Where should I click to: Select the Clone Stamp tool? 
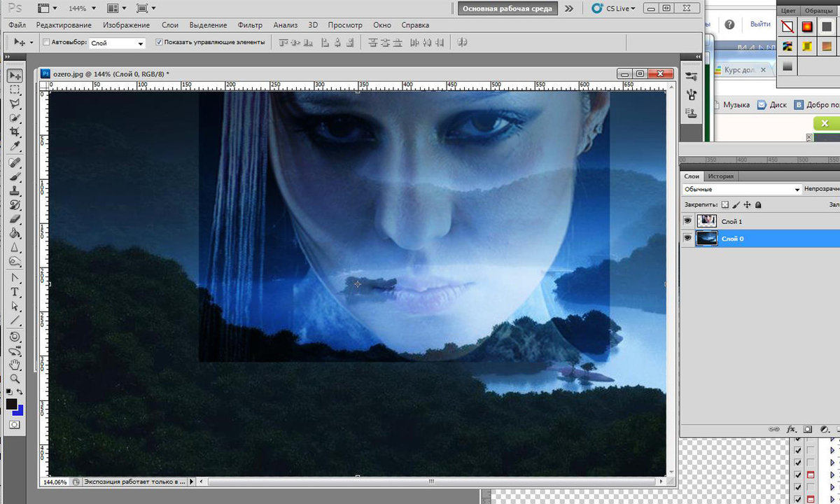pyautogui.click(x=15, y=190)
